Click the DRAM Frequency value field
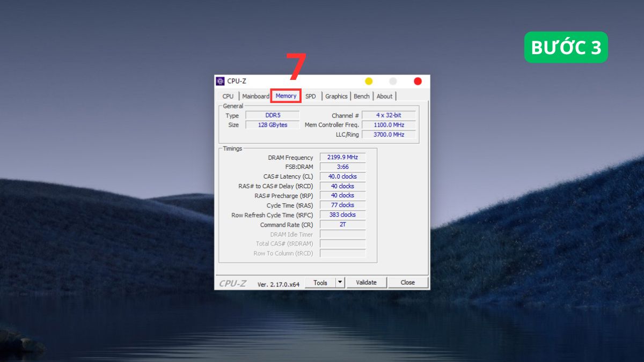 tap(342, 157)
